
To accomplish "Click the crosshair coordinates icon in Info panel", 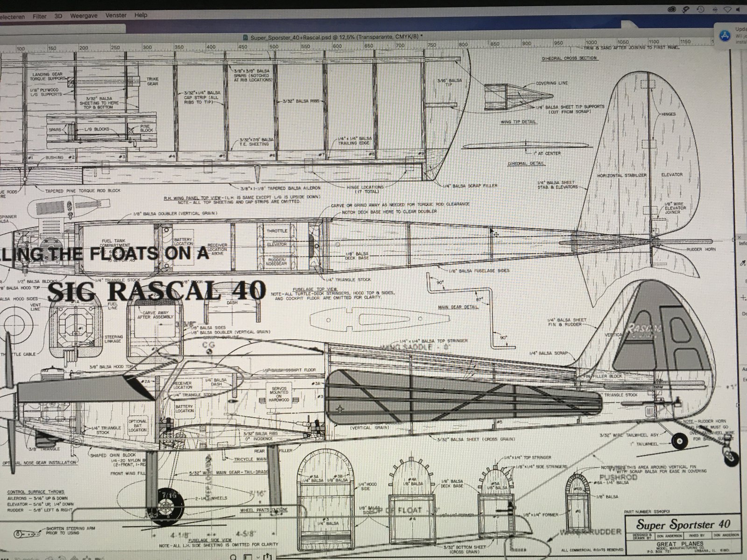I will click(743, 297).
